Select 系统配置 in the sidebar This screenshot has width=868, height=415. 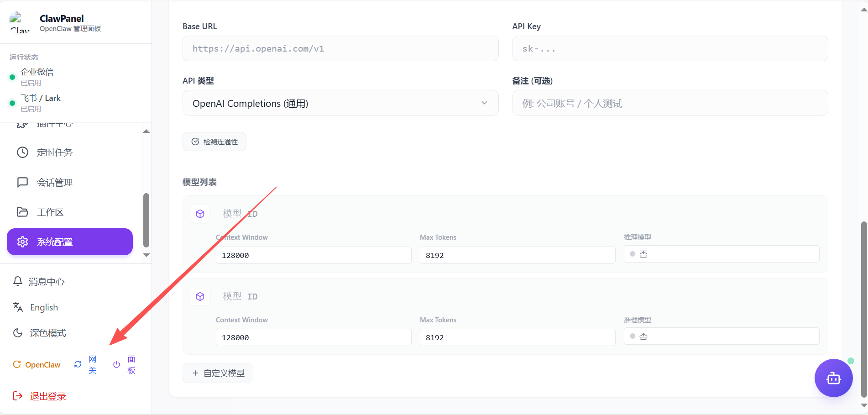[x=70, y=242]
